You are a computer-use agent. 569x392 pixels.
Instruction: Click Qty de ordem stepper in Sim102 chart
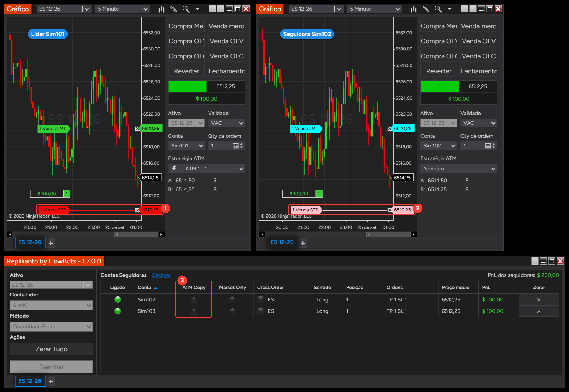[x=493, y=146]
